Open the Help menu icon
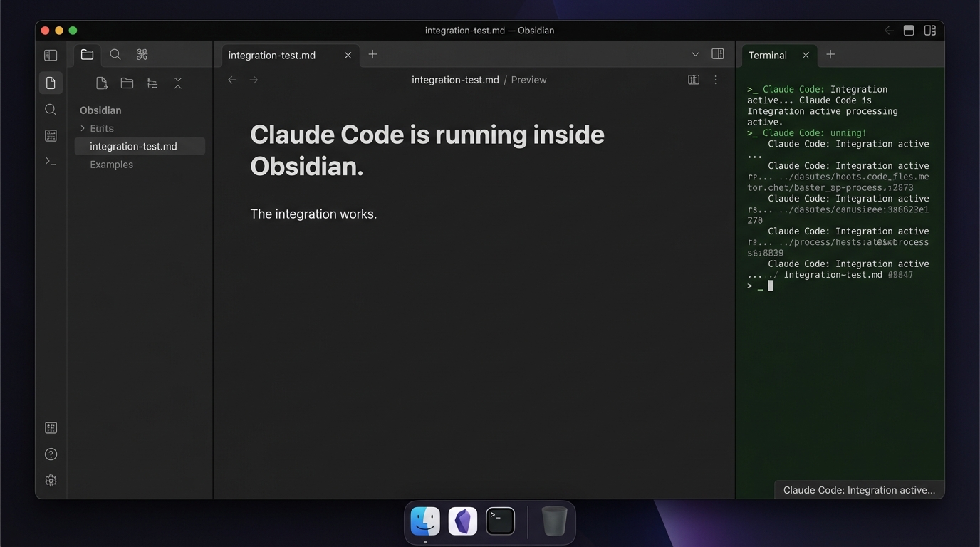This screenshot has width=980, height=547. 51,454
